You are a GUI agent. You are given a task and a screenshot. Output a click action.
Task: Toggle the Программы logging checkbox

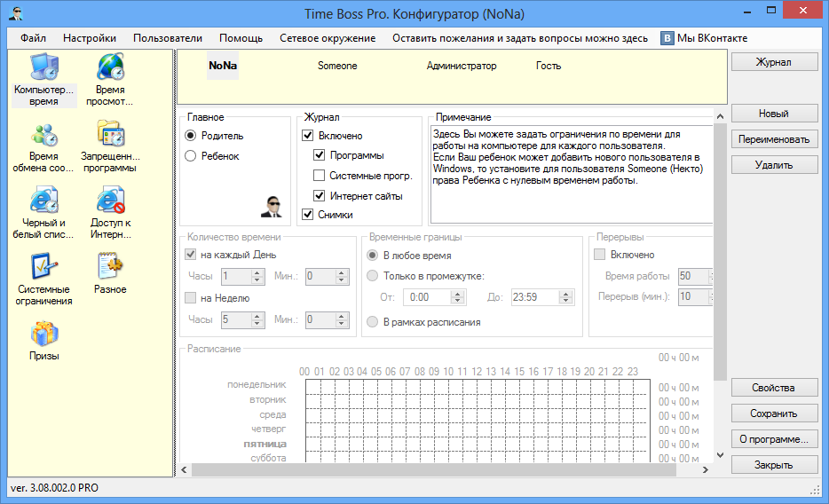click(319, 155)
